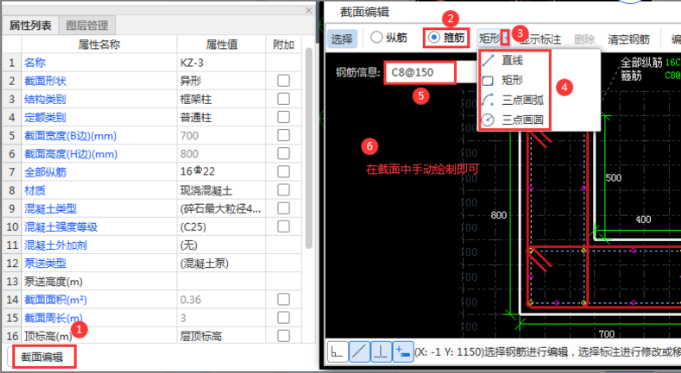Click the 泵送高度(m) property row
The width and height of the screenshot is (681, 373).
152,282
